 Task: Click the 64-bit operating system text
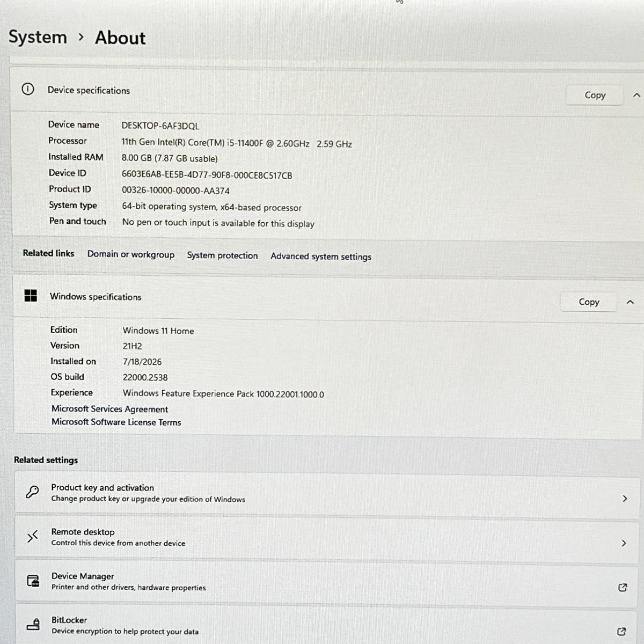(x=211, y=207)
